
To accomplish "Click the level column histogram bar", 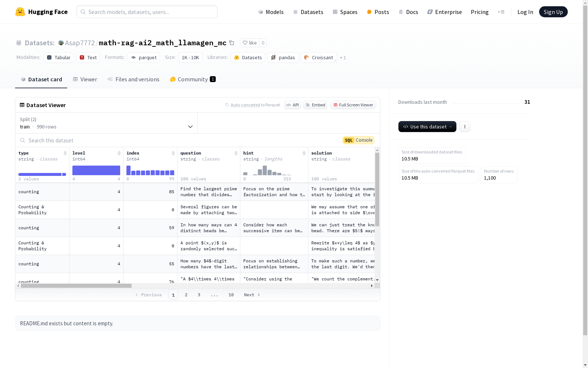I will pyautogui.click(x=96, y=170).
